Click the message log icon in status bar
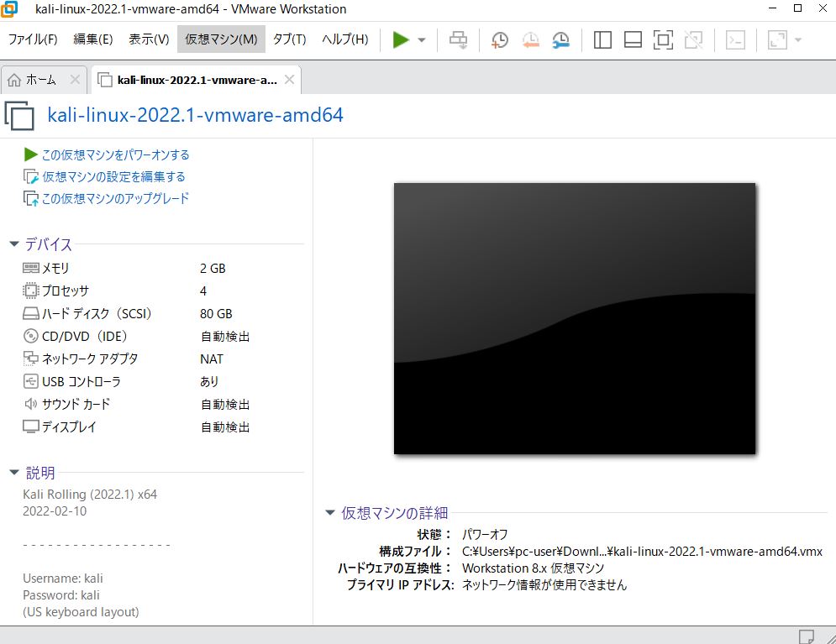The height and width of the screenshot is (644, 836). [x=806, y=636]
